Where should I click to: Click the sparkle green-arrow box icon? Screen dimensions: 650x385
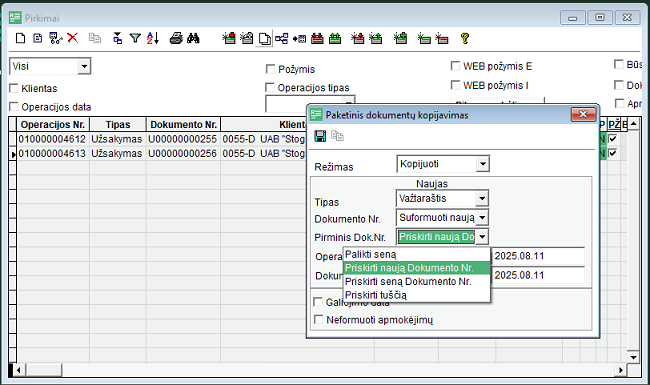coord(375,39)
